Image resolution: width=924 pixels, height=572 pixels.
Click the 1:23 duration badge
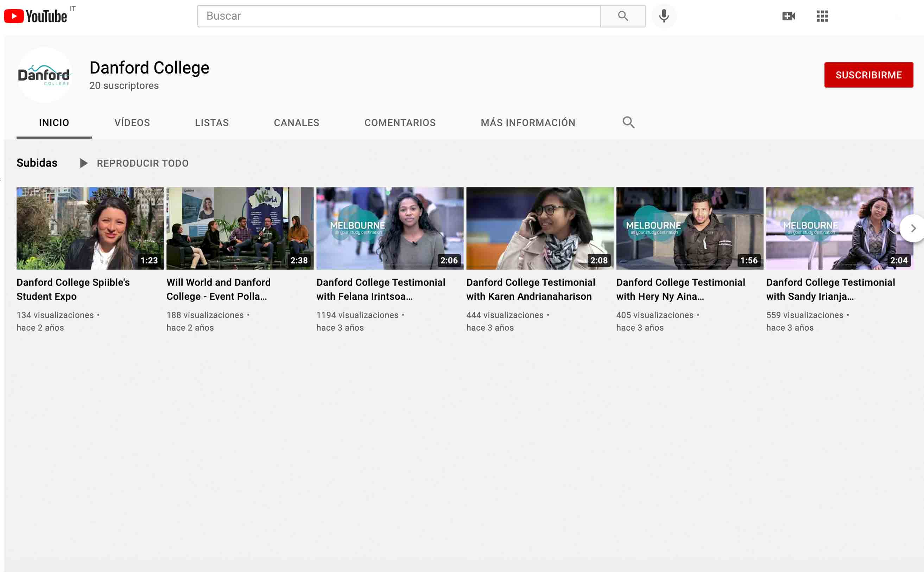point(149,260)
